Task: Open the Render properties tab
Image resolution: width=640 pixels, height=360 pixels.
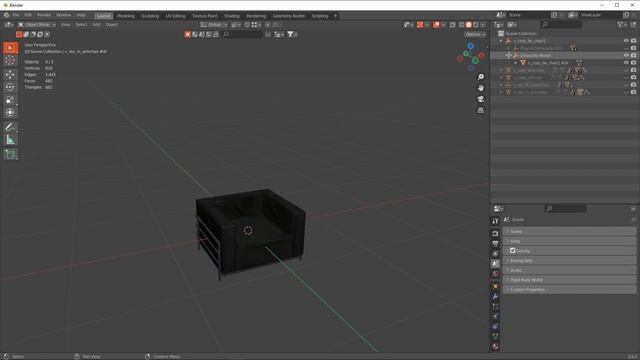Action: (x=495, y=234)
